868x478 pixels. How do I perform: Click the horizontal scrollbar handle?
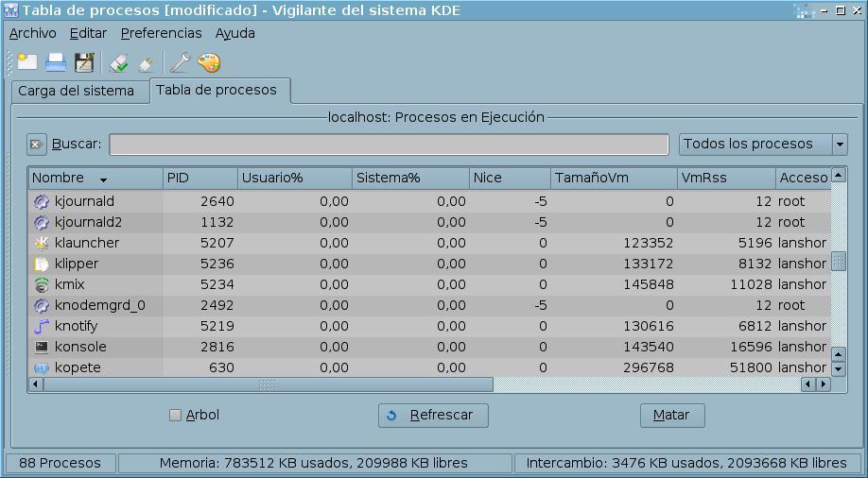click(x=268, y=384)
